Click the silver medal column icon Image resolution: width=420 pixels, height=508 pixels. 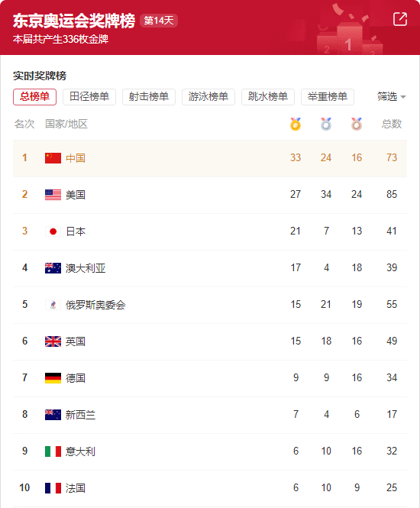coord(326,124)
